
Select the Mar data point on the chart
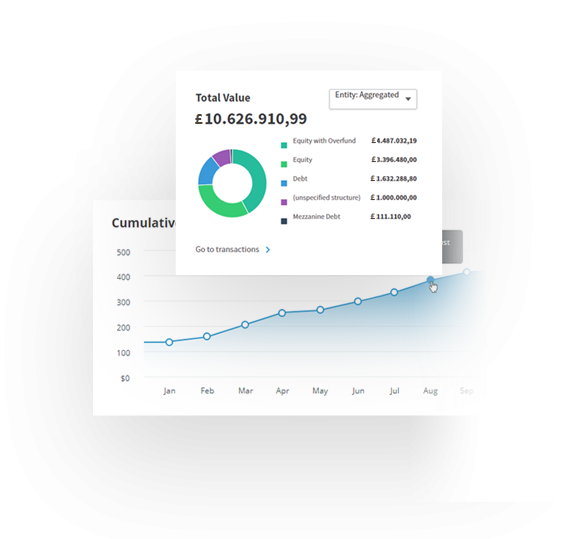pos(245,324)
